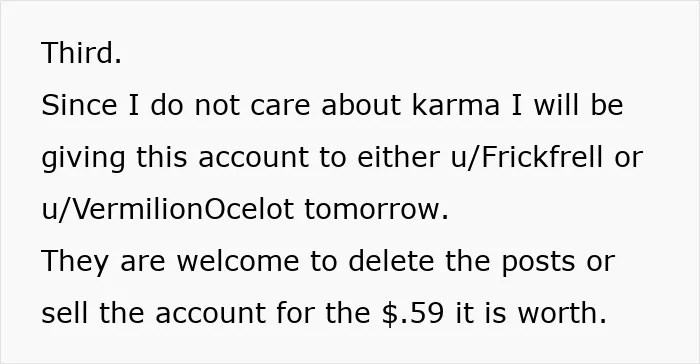Open the u/Frickfrell user mention
The height and width of the screenshot is (364, 700).
click(526, 157)
